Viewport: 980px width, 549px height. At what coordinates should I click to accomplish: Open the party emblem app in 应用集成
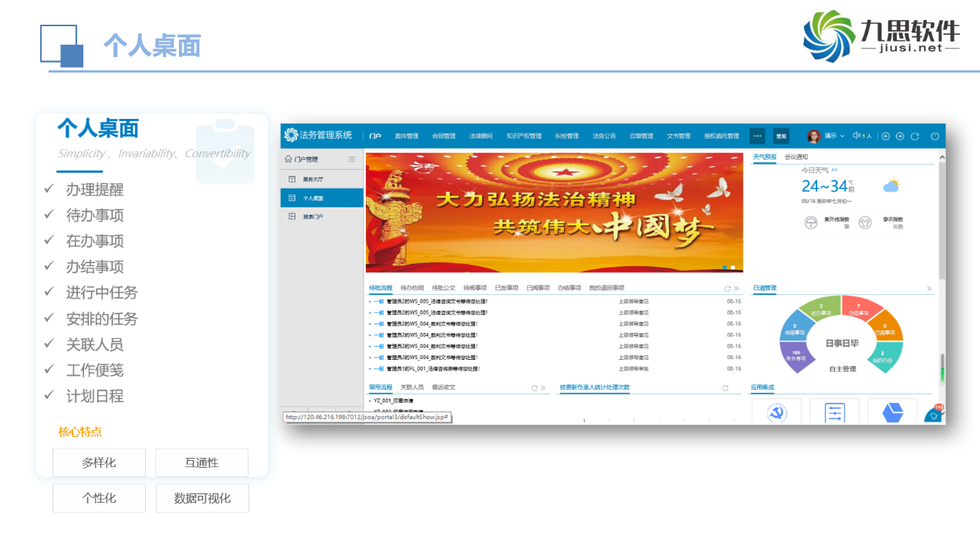click(776, 413)
